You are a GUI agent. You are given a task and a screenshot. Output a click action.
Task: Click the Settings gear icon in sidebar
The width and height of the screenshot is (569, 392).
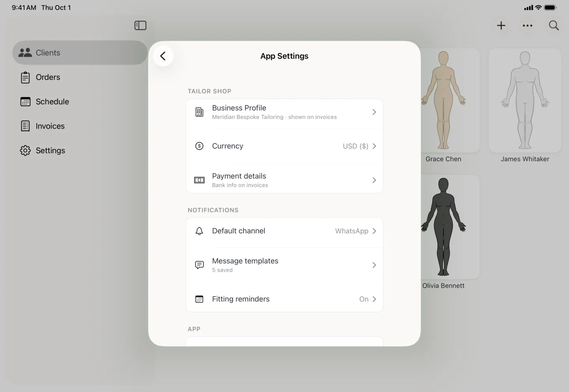(x=25, y=151)
